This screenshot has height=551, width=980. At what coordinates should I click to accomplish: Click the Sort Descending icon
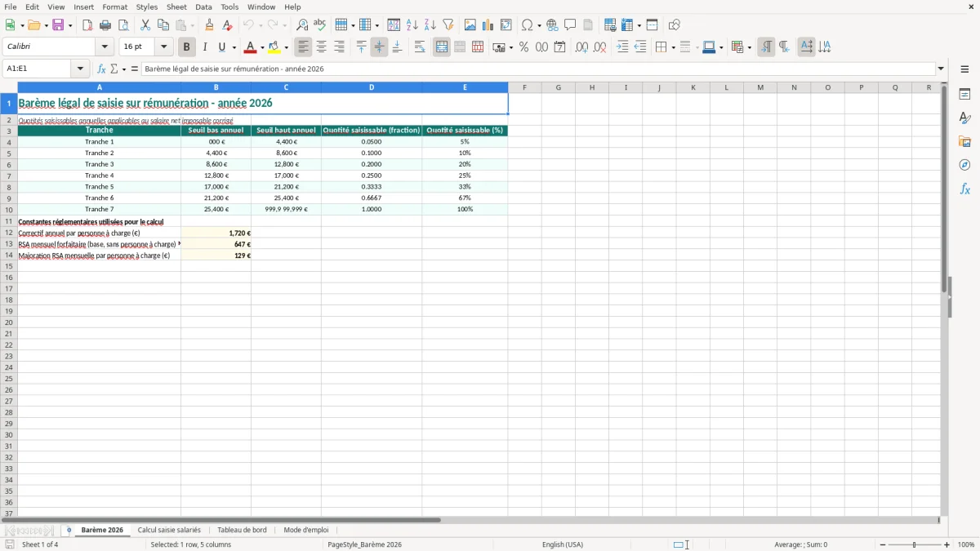(x=430, y=25)
